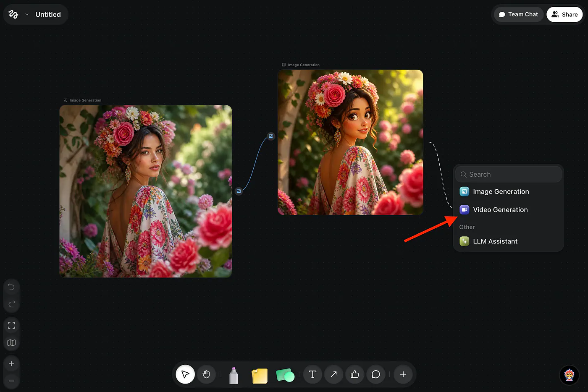
Task: Select the comment bubble tool
Action: tap(376, 374)
